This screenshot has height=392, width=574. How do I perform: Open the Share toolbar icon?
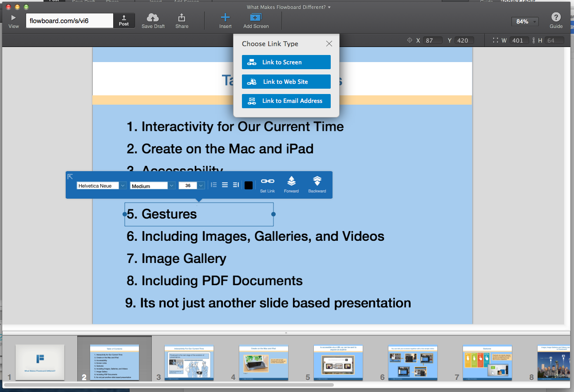(x=182, y=17)
